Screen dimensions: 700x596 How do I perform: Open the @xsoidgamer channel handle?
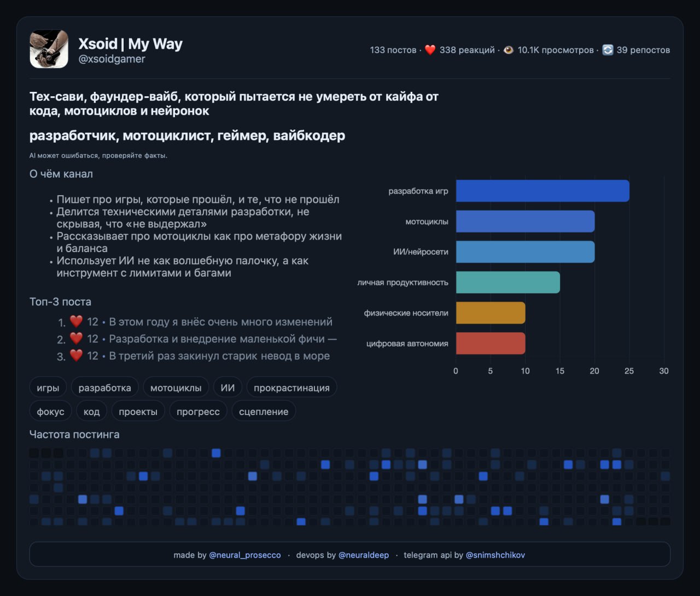(x=112, y=59)
